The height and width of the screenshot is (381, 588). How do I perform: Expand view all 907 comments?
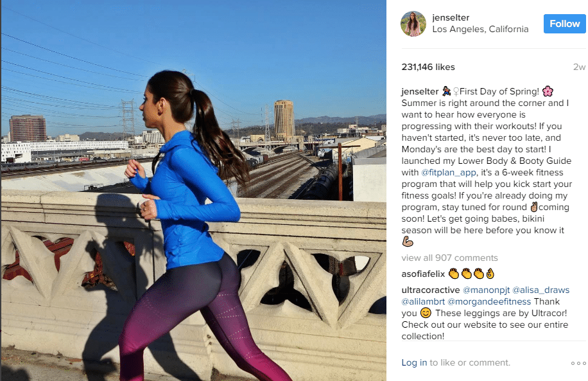(x=449, y=258)
